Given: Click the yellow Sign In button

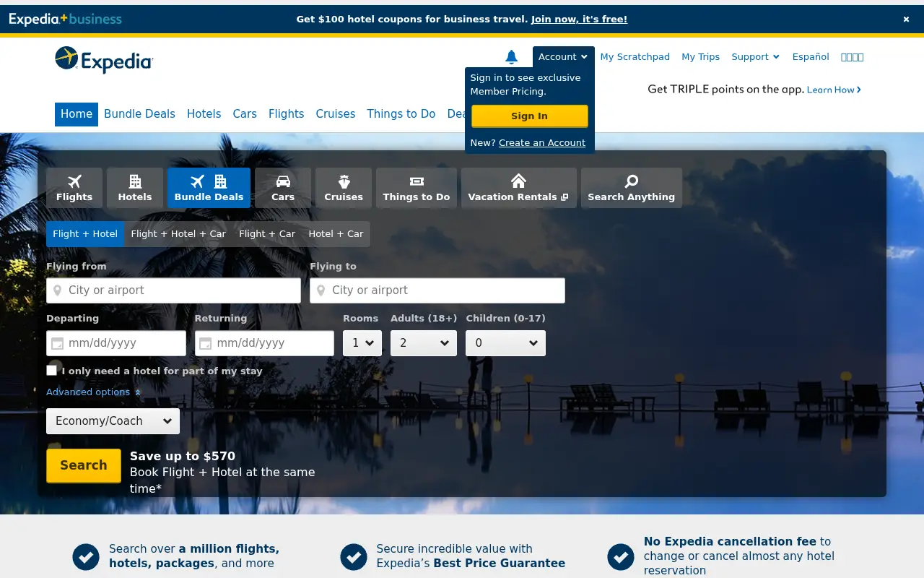Looking at the screenshot, I should 530,116.
